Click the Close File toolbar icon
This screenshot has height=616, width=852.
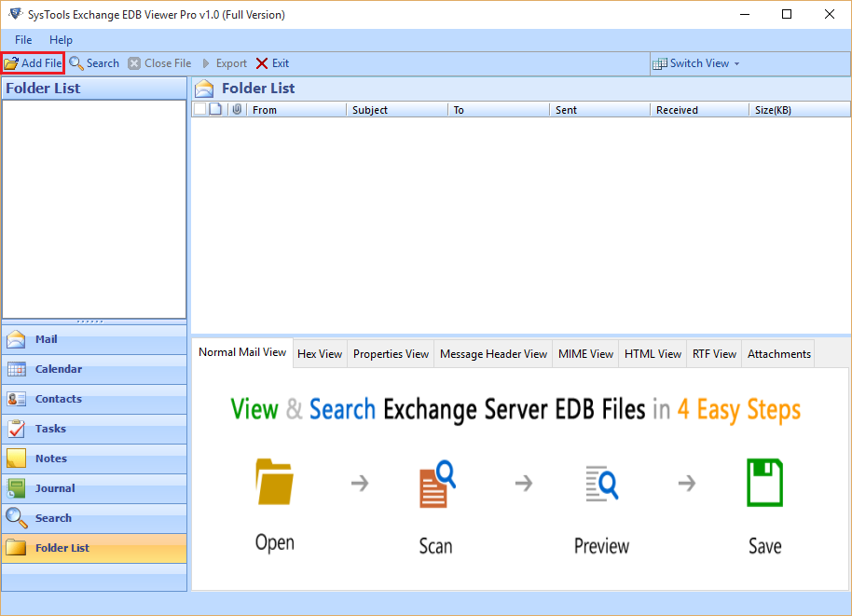[134, 63]
